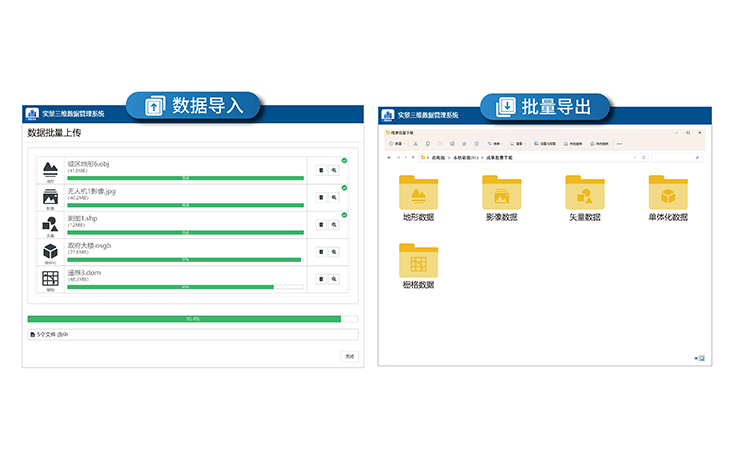
Task: Remove 遥感3.dom from the upload list
Action: (321, 279)
